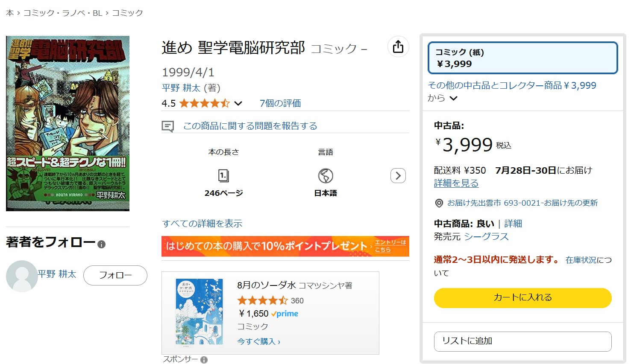Open the manga cover image thumbnail
This screenshot has height=364, width=631.
[x=68, y=123]
